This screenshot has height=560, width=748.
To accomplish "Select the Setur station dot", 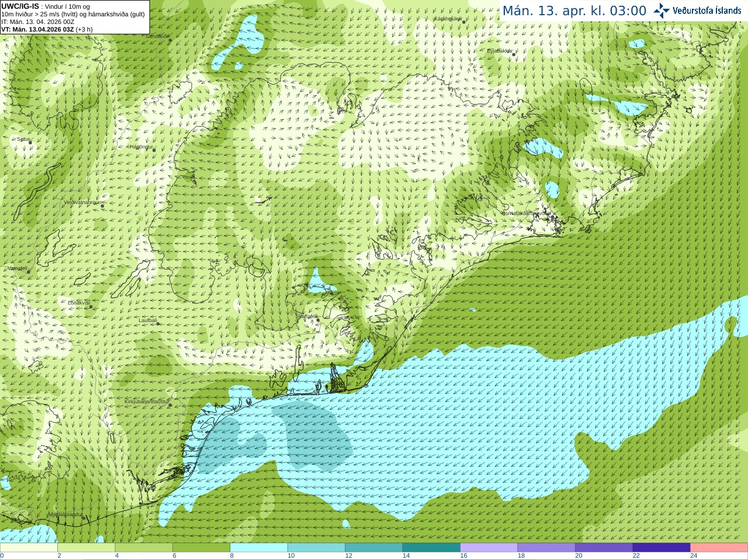I will (30, 142).
